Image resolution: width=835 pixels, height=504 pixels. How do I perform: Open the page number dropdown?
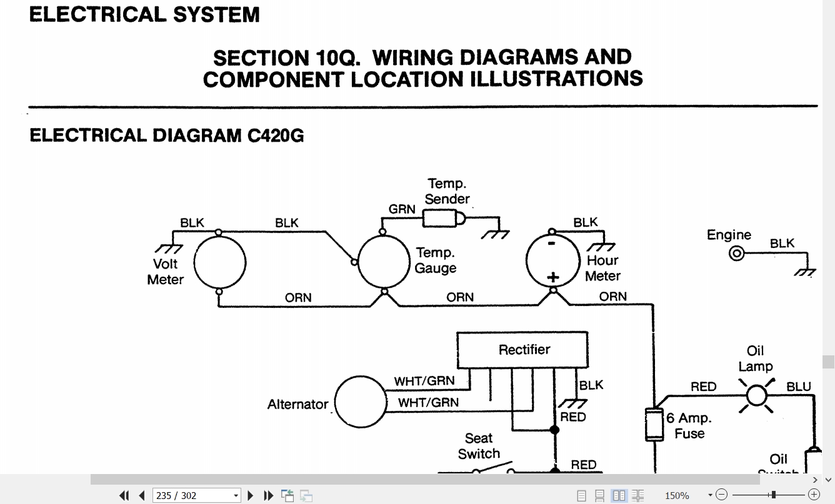click(x=236, y=495)
